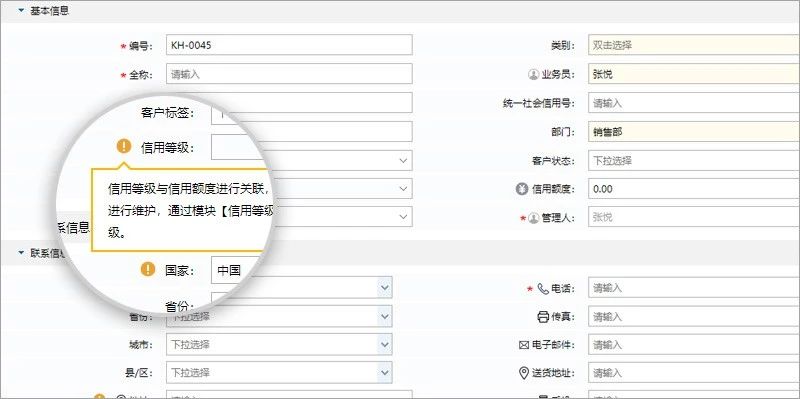Focus the 传真 input field
Screen dimensions: 800x399
pos(694,316)
